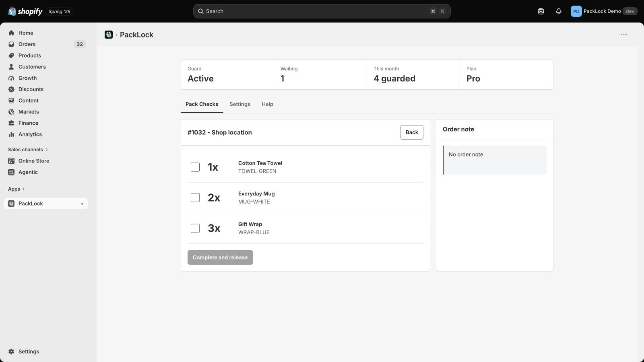The image size is (644, 362).
Task: Click the Gift Wrap item name
Action: click(x=250, y=224)
